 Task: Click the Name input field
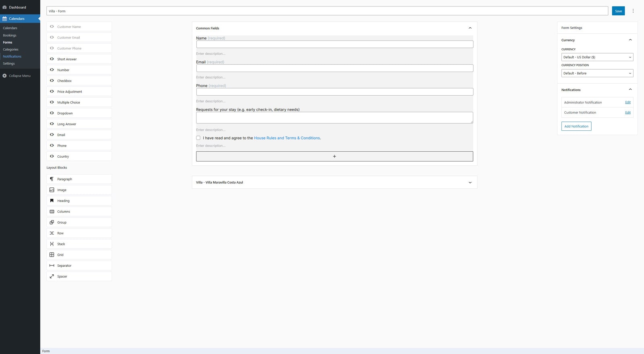pyautogui.click(x=334, y=44)
